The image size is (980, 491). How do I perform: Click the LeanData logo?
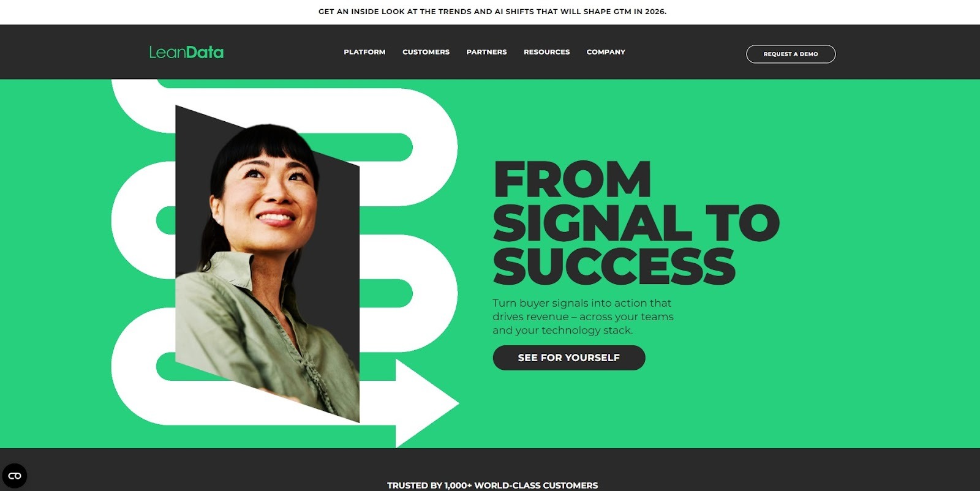(x=186, y=52)
